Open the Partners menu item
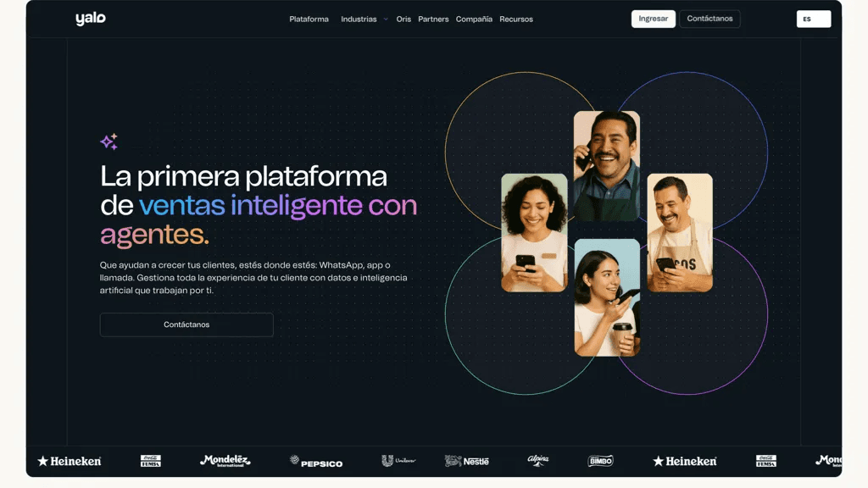Screen dimensions: 868x488 point(433,19)
